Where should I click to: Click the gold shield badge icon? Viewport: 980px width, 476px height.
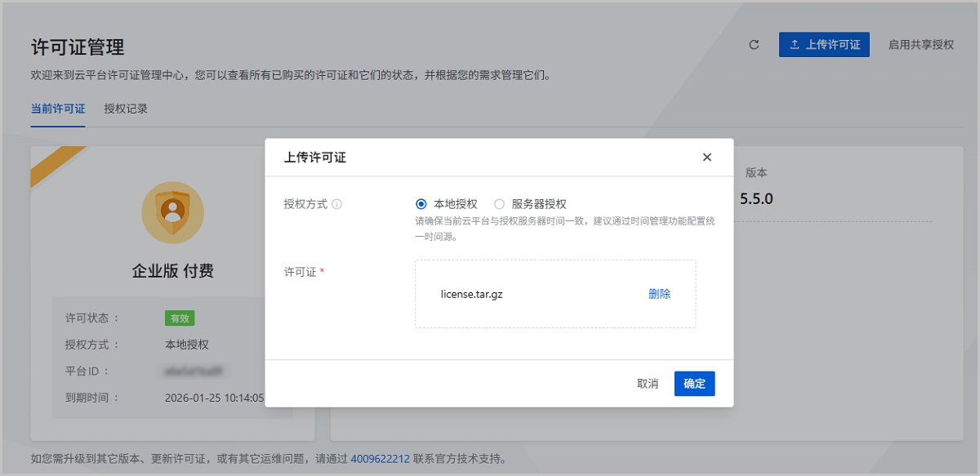(172, 211)
